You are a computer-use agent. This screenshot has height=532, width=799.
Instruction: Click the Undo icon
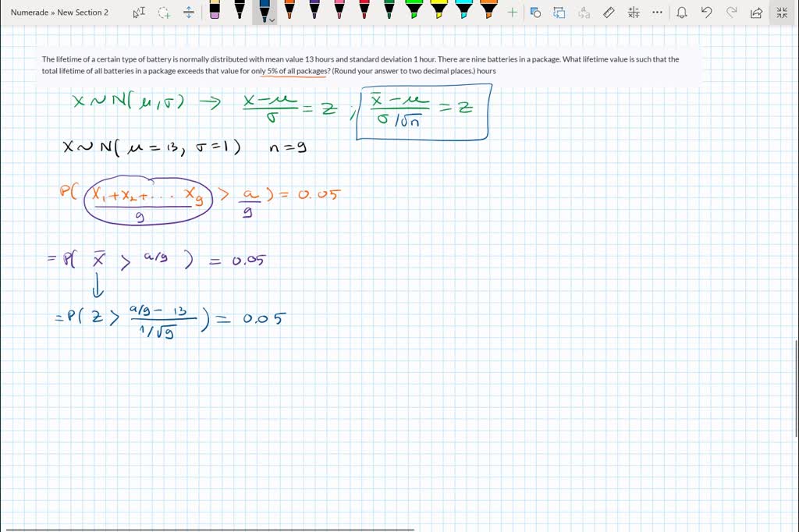[x=705, y=12]
